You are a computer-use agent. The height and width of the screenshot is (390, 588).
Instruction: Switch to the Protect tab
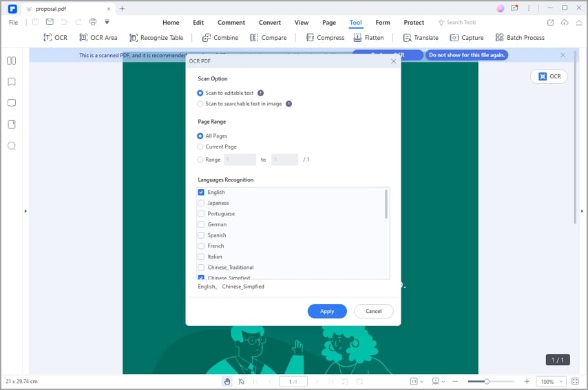414,23
